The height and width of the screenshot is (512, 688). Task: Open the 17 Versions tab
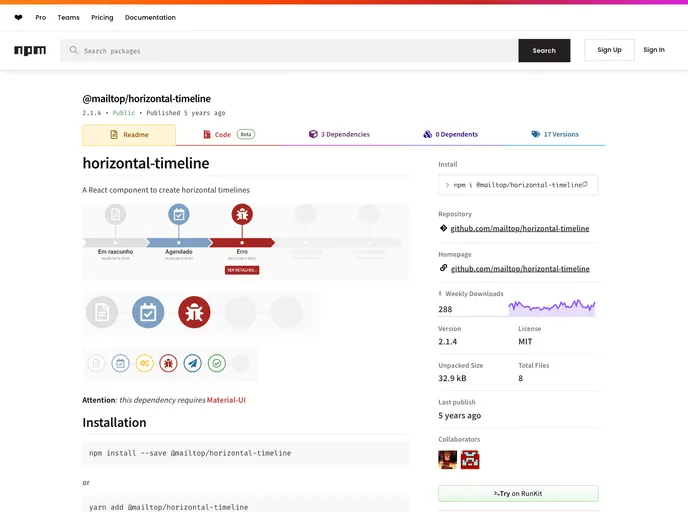(x=555, y=134)
